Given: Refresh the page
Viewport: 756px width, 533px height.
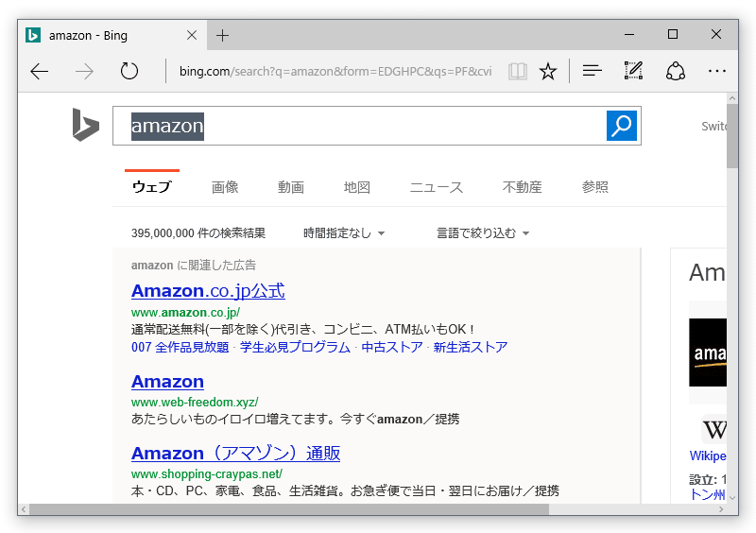Looking at the screenshot, I should (129, 72).
